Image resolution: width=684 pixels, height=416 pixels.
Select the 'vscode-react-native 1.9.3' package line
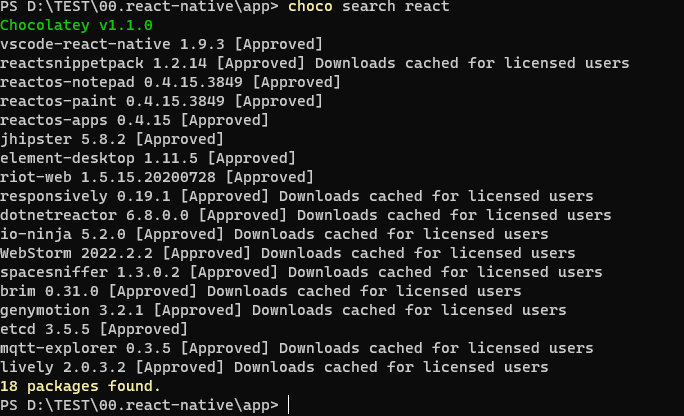[x=161, y=44]
